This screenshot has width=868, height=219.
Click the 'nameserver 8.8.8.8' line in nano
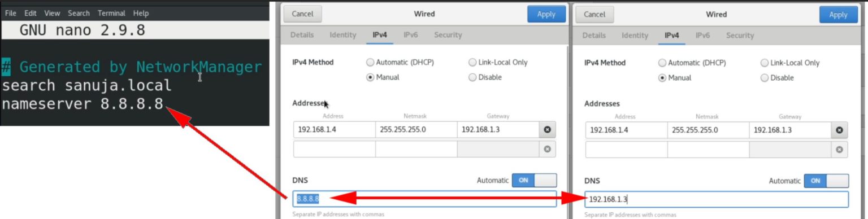[83, 104]
